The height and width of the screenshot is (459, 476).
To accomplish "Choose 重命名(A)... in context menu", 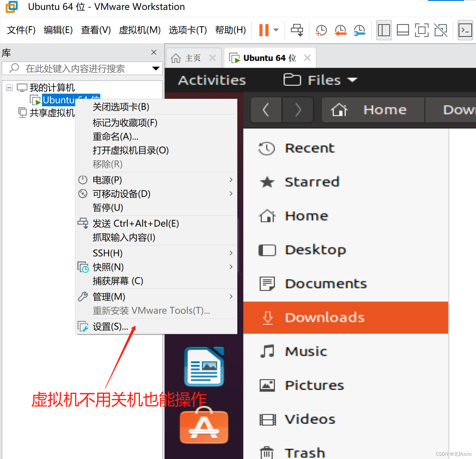I will 156,136.
